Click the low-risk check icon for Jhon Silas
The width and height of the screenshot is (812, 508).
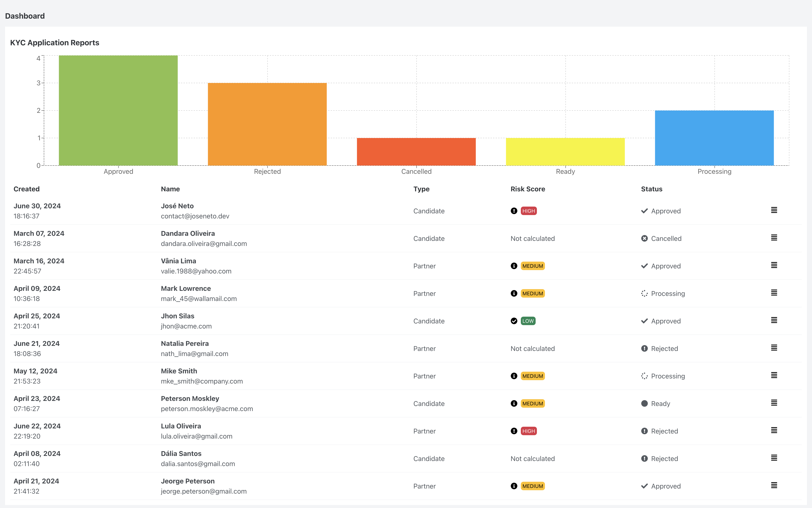[x=514, y=321]
